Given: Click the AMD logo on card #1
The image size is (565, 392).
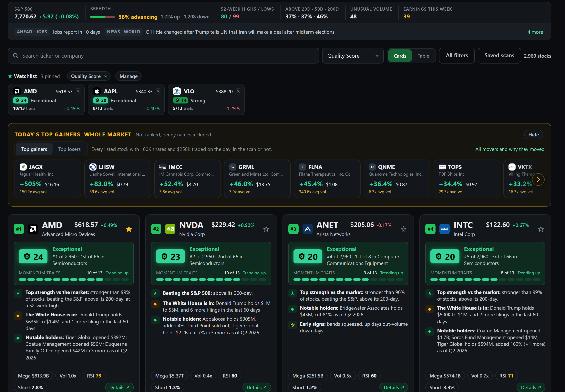Looking at the screenshot, I should coord(33,229).
